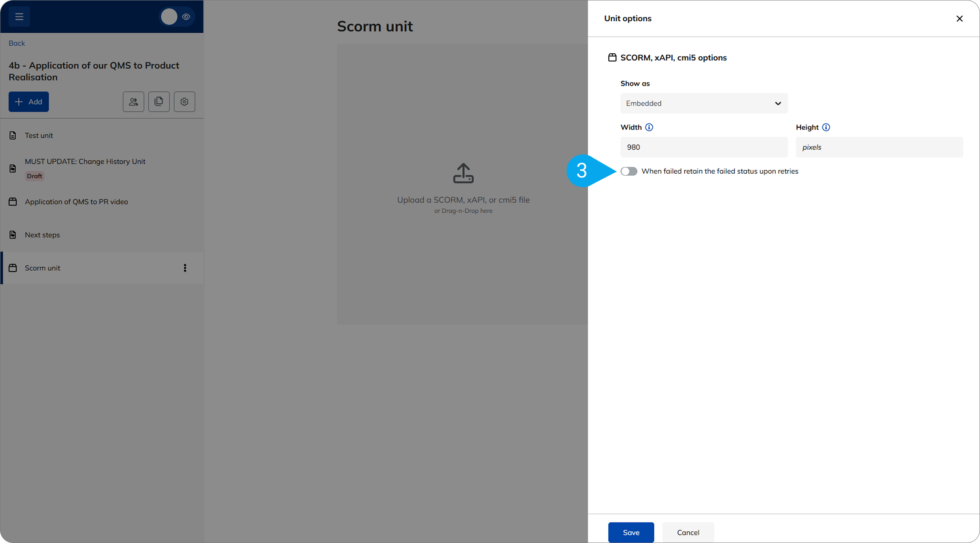The height and width of the screenshot is (543, 980).
Task: Save the unit options
Action: click(631, 532)
